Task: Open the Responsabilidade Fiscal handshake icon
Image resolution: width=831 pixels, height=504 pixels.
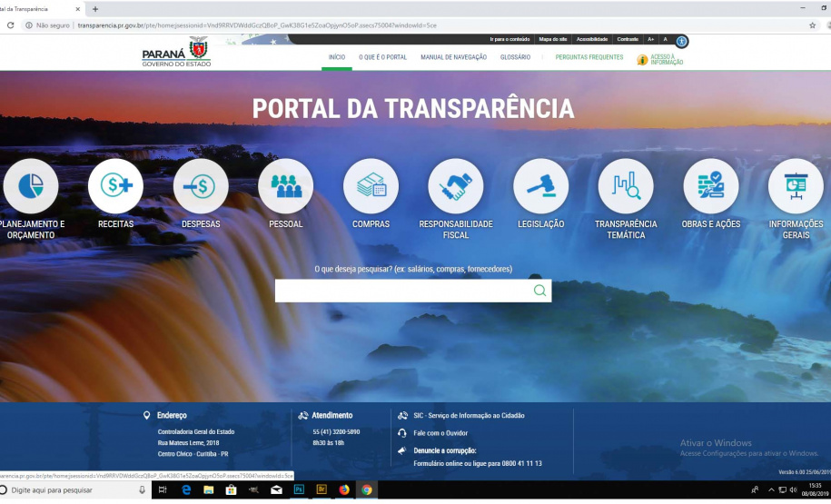Action: point(456,186)
